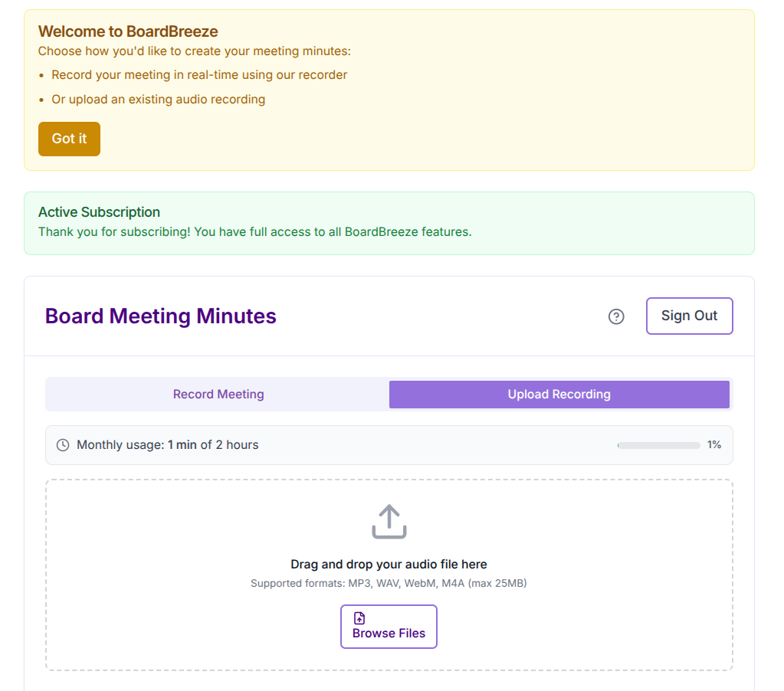Click 'Thank you for subscribing!' message
Image resolution: width=784 pixels, height=691 pixels.
(255, 232)
